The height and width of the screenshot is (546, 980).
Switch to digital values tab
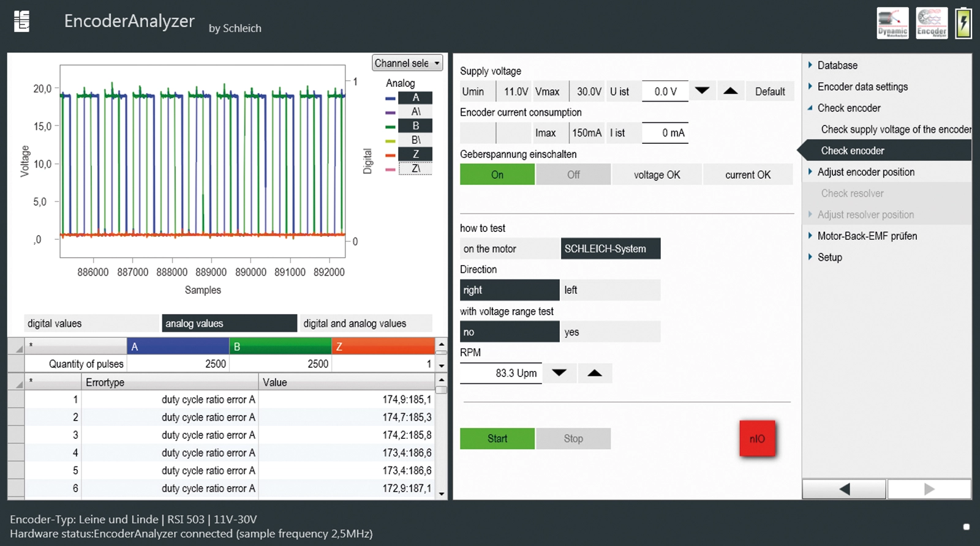[91, 323]
